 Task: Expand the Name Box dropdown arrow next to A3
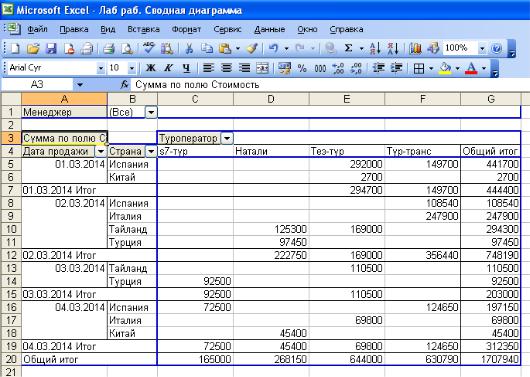(80, 85)
